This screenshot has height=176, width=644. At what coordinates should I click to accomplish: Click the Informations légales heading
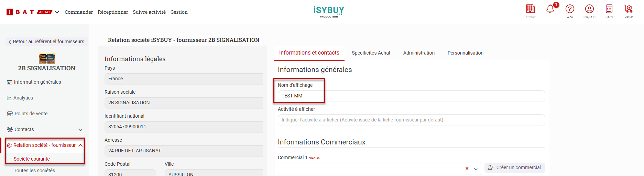click(x=135, y=59)
